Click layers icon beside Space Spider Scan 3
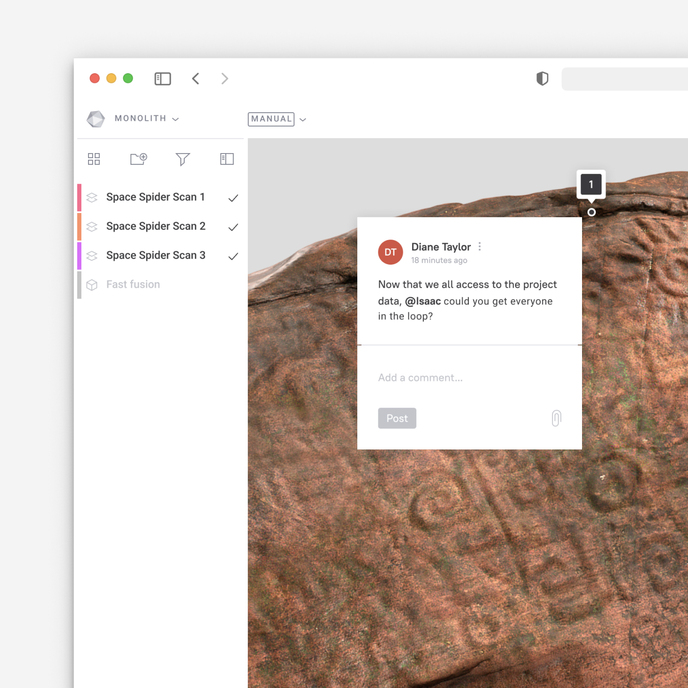This screenshot has height=688, width=688. (x=92, y=256)
